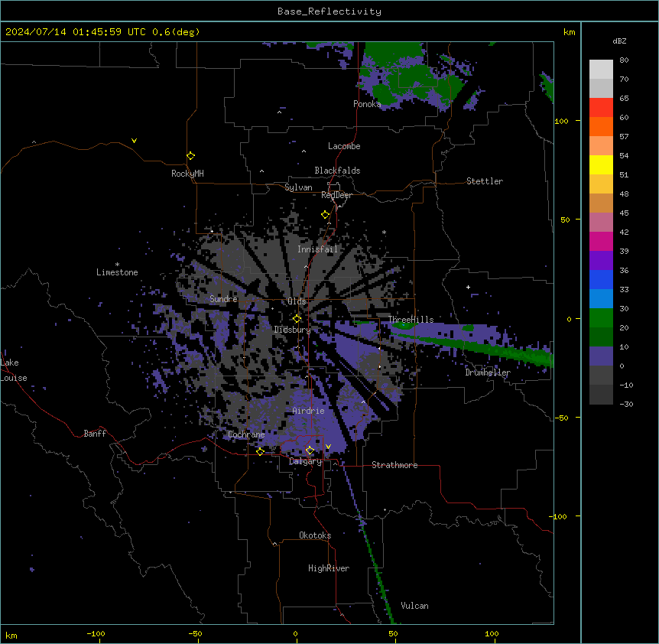Click the white 70 dBZ legend swatch

point(601,70)
